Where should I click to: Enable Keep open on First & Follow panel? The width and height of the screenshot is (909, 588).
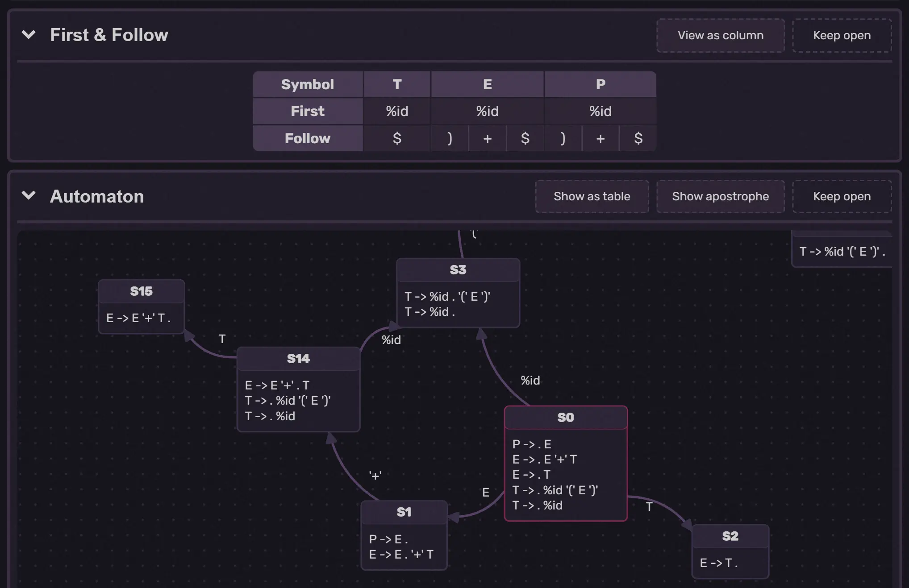point(841,35)
